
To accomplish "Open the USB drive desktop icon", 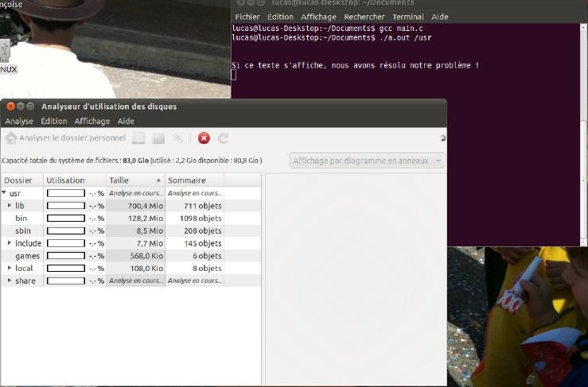I will pos(6,51).
